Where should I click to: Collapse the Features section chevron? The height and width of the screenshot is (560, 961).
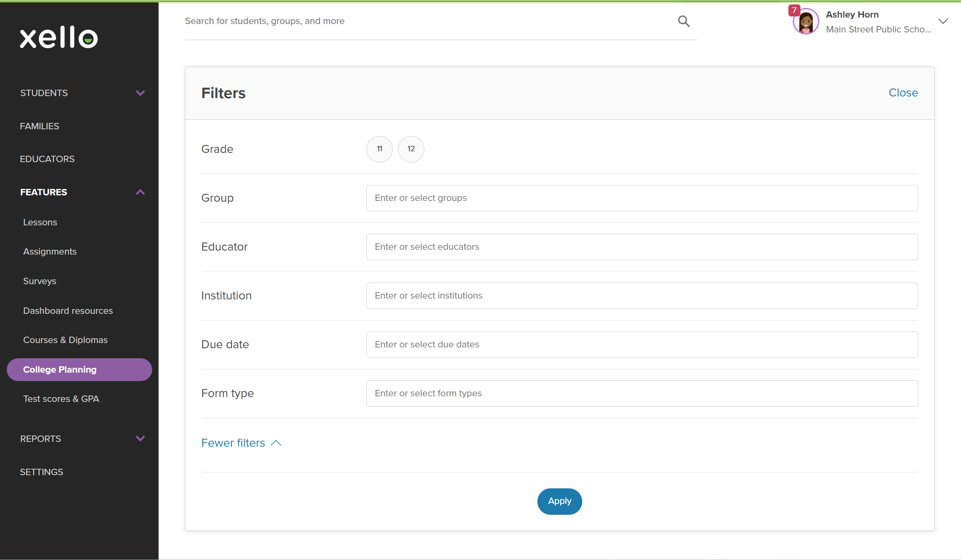(x=140, y=192)
